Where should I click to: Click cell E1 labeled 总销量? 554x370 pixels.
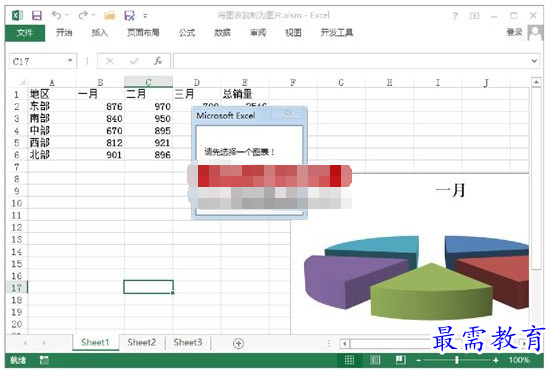(x=245, y=94)
